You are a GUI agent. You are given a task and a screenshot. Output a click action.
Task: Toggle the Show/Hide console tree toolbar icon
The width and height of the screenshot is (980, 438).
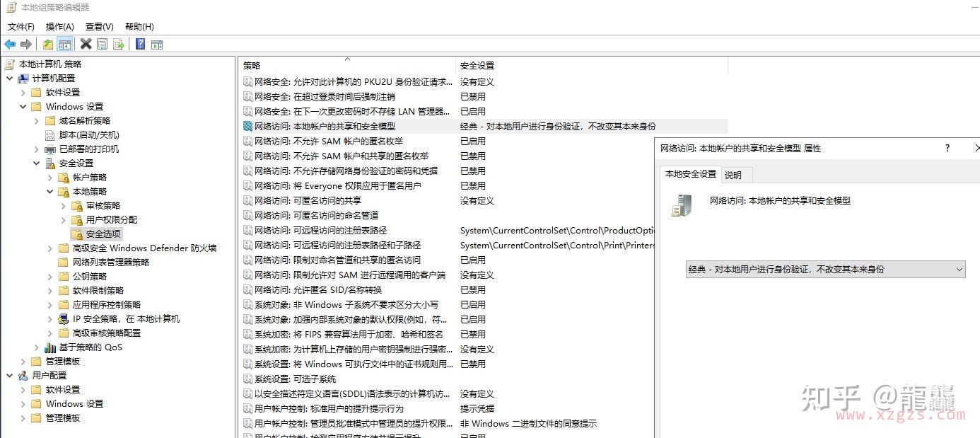point(64,44)
